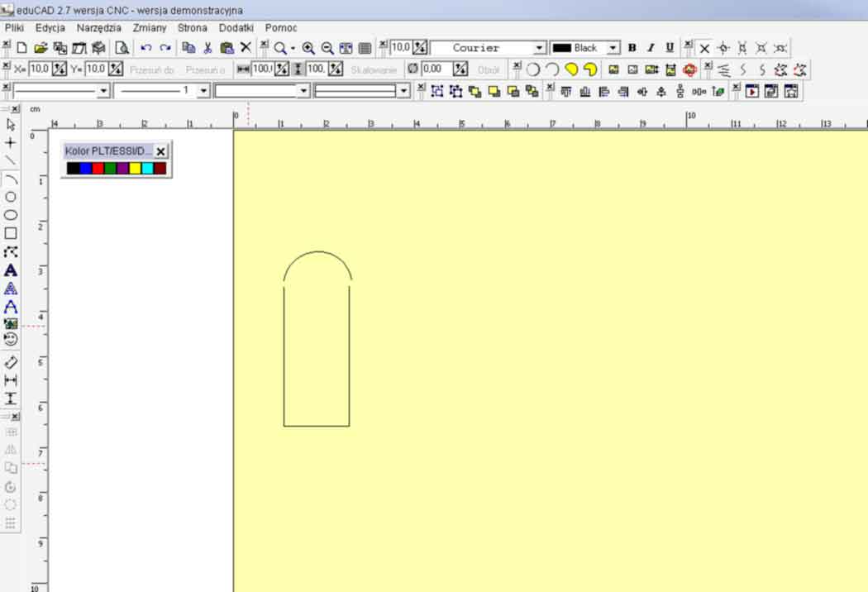868x592 pixels.
Task: Zoom out with the minus magnifier
Action: click(327, 48)
